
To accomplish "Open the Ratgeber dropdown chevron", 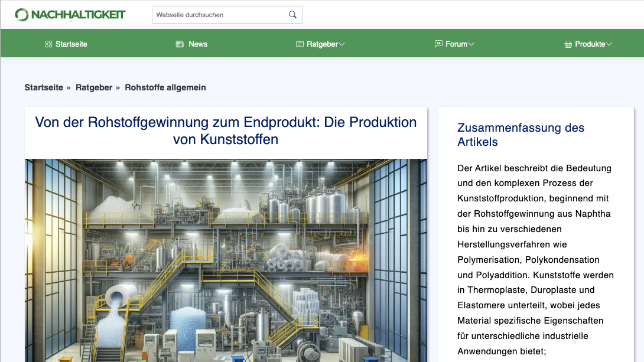I will [x=341, y=44].
